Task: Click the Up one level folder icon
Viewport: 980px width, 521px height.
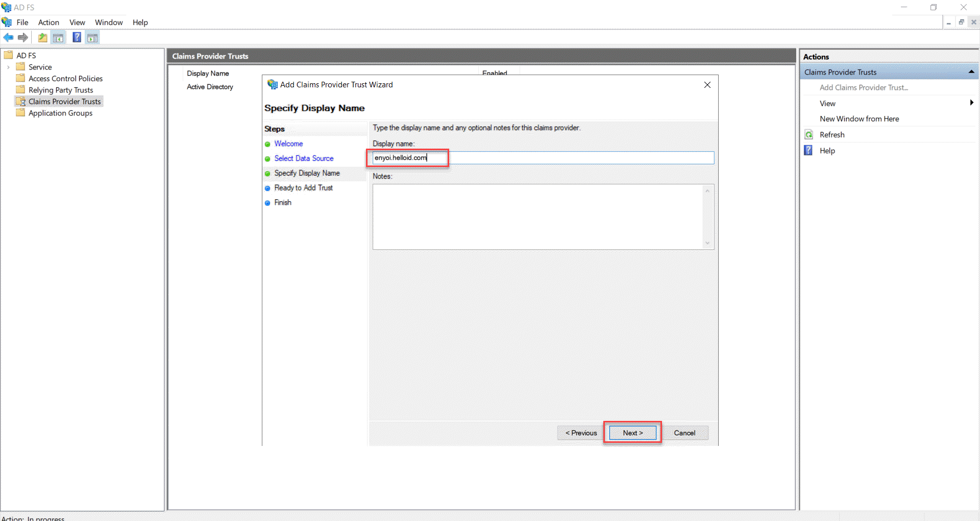Action: coord(42,38)
